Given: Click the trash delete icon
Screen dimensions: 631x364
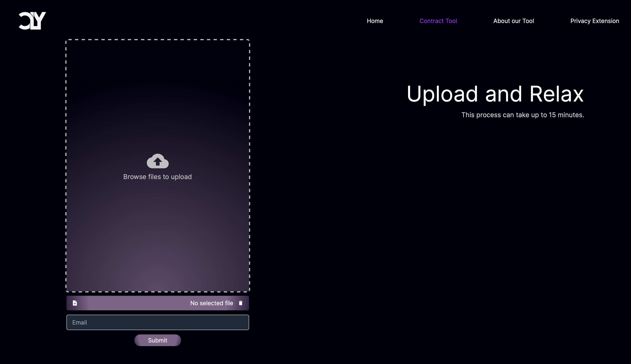Looking at the screenshot, I should pyautogui.click(x=240, y=303).
